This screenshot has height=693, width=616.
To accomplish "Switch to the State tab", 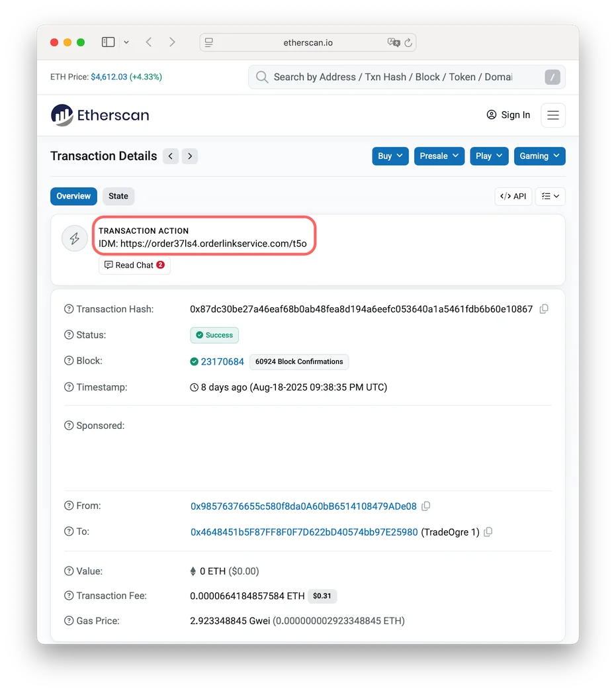I will [118, 196].
